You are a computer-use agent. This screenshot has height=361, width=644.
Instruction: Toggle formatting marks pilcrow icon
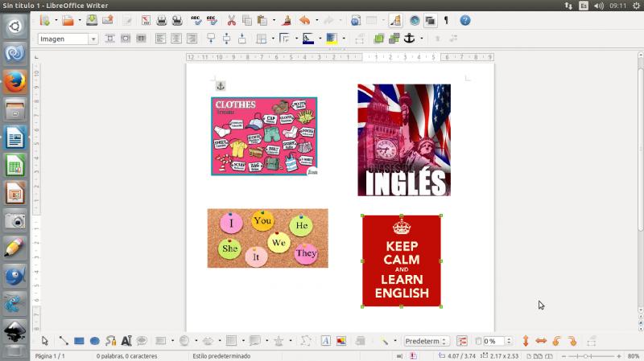coord(447,20)
